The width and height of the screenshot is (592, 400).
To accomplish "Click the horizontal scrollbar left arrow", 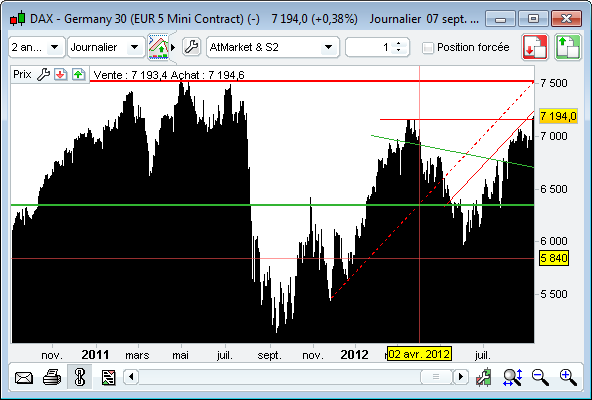I will pyautogui.click(x=131, y=377).
